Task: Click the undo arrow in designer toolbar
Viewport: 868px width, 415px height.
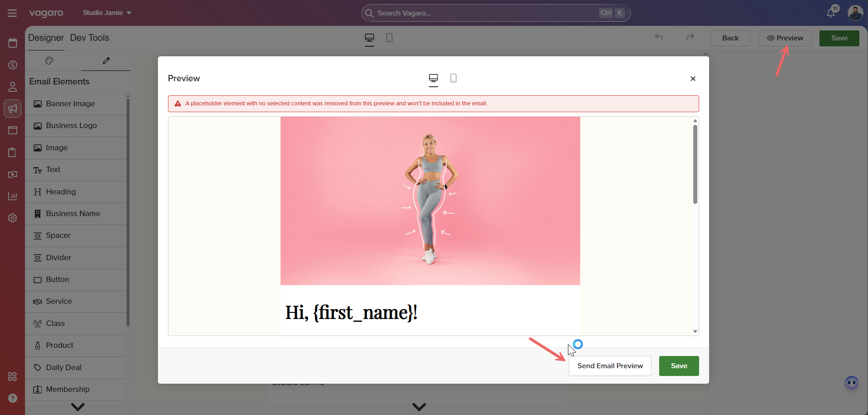Action: point(659,37)
